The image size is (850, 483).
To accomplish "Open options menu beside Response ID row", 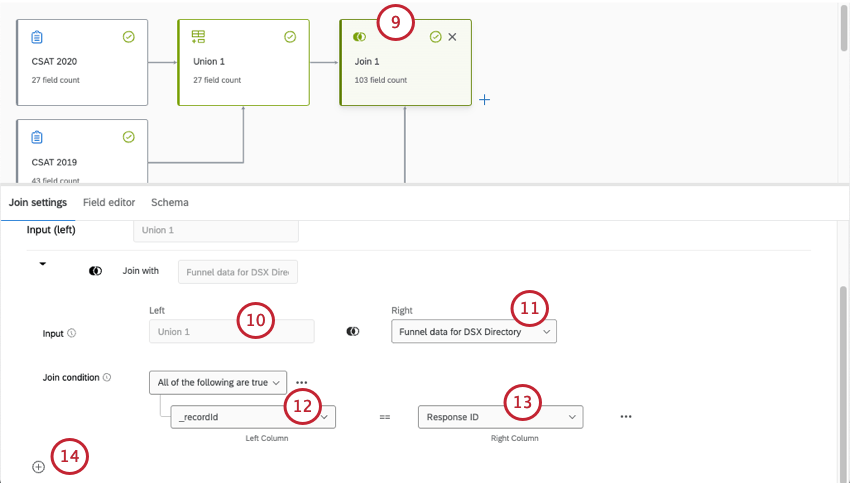I will (626, 417).
